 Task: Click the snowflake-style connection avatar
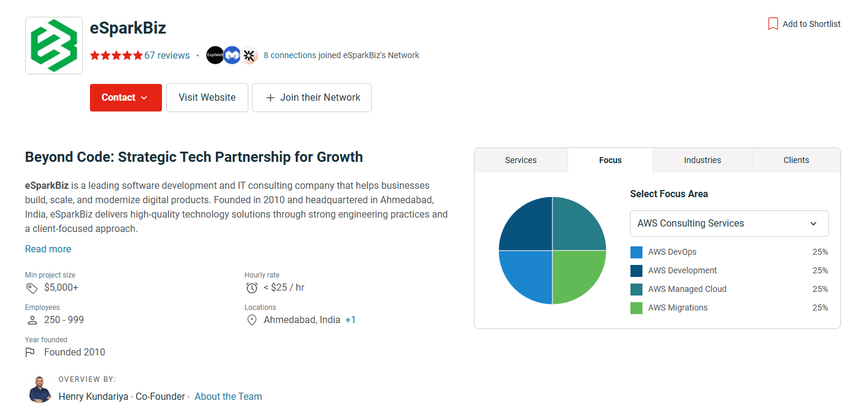[249, 55]
